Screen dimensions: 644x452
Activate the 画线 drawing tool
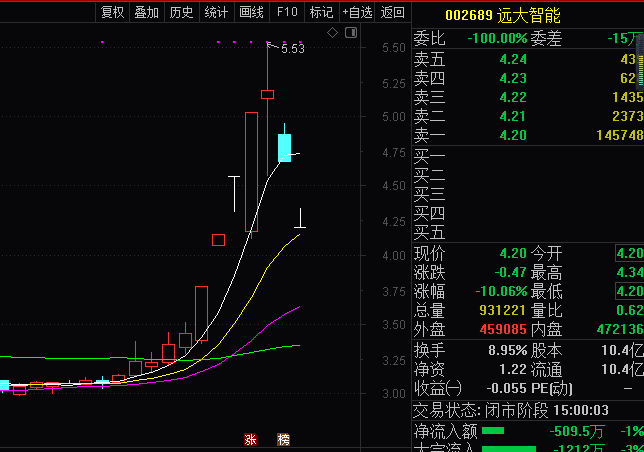pos(251,12)
